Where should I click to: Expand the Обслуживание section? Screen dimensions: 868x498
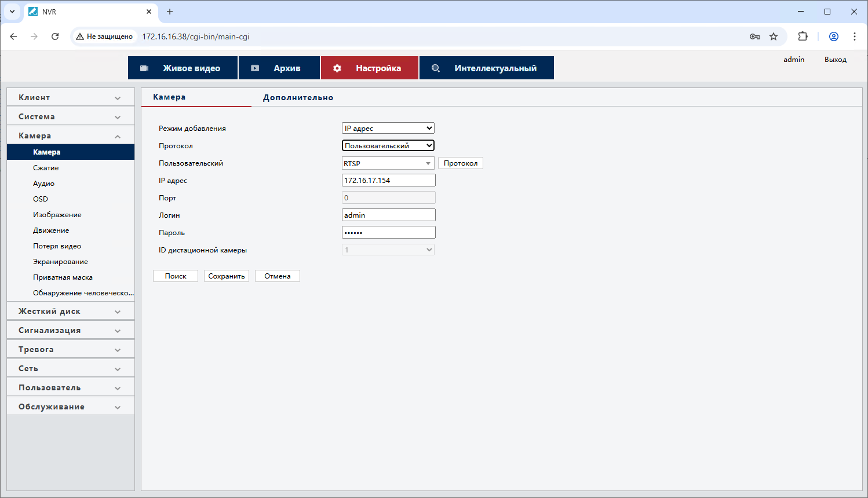[71, 407]
